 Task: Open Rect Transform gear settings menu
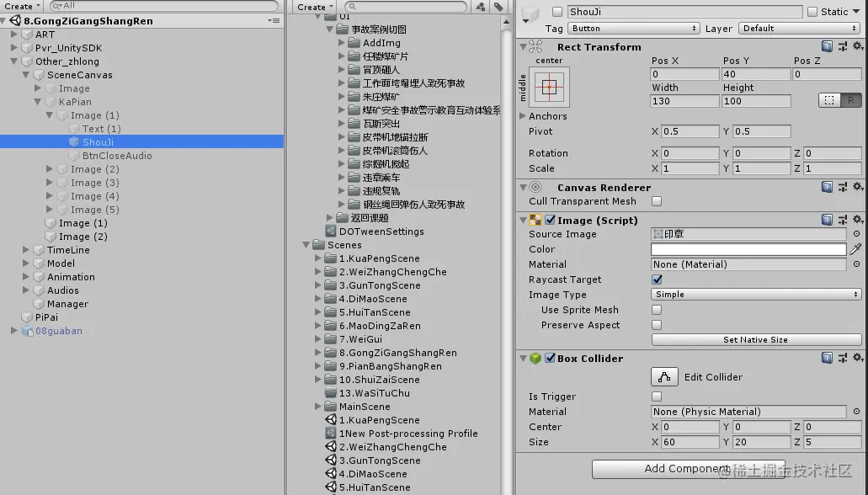[x=858, y=46]
